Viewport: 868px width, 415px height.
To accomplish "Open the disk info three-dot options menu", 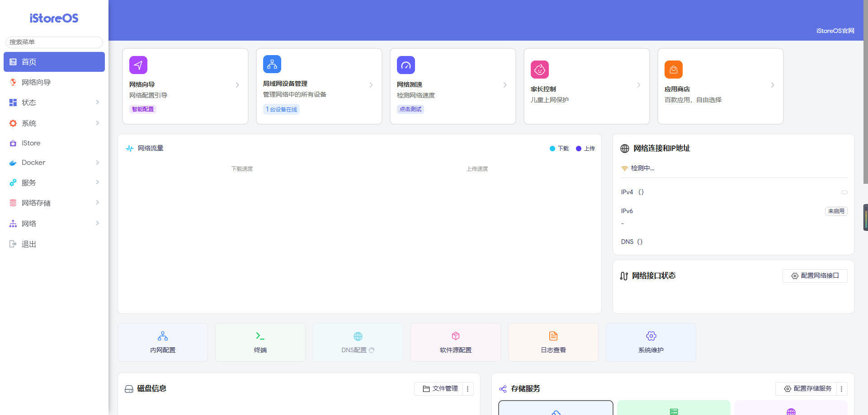I will [468, 389].
